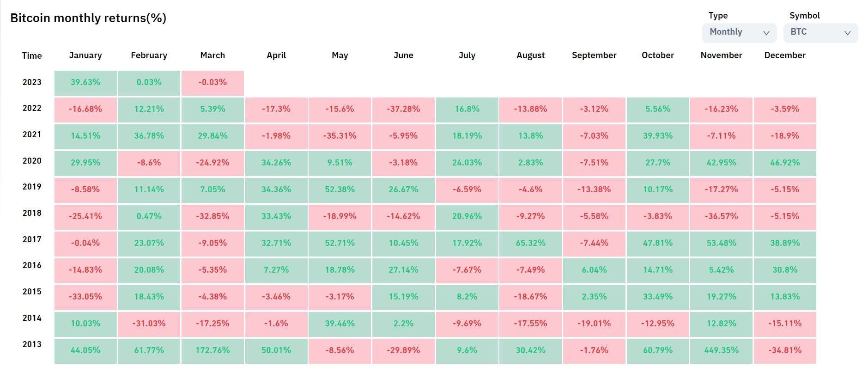868x385 pixels.
Task: Select the 2023 row label
Action: (x=32, y=82)
